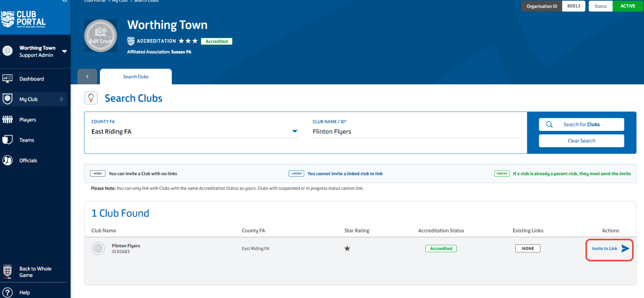Viewport: 644px width, 298px height.
Task: Click the Search for Clubs button
Action: click(581, 125)
